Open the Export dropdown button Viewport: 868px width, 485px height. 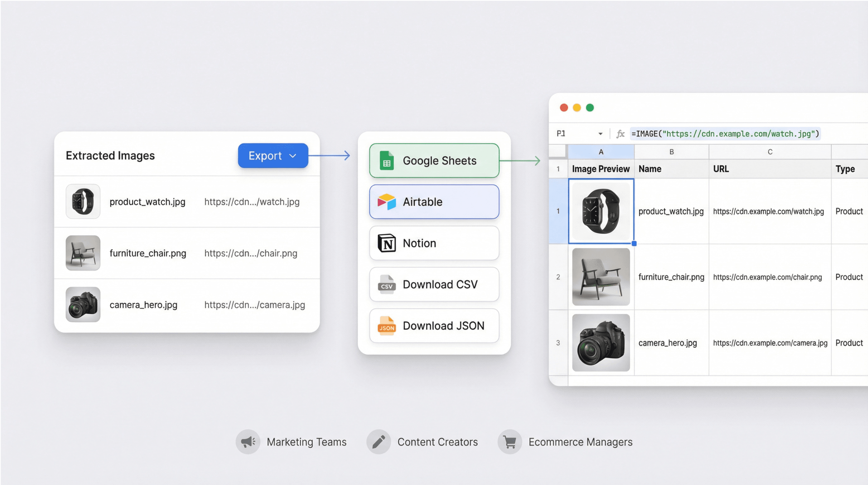(273, 156)
